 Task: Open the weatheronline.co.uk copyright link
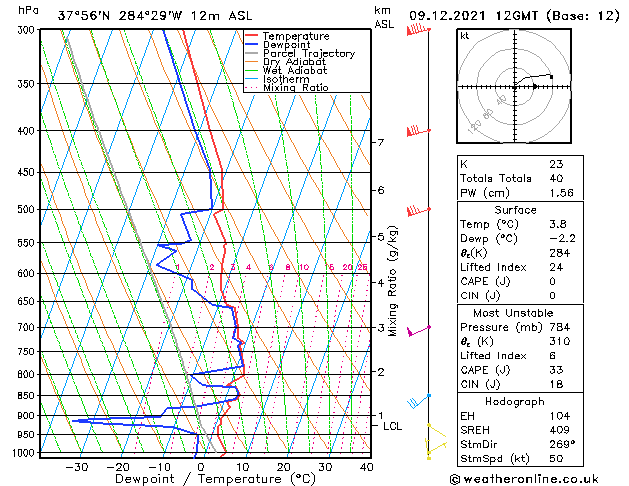(x=524, y=479)
